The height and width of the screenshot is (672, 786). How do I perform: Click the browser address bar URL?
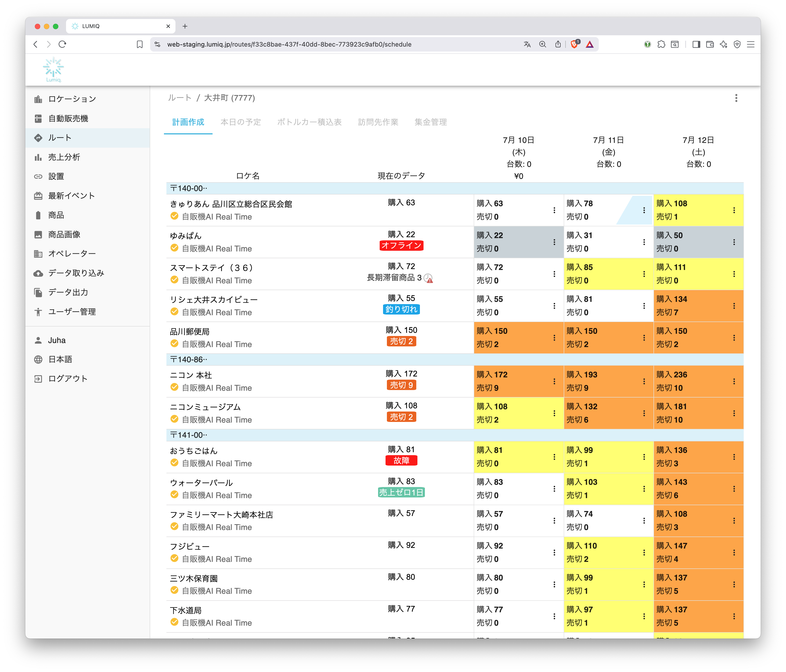(289, 44)
